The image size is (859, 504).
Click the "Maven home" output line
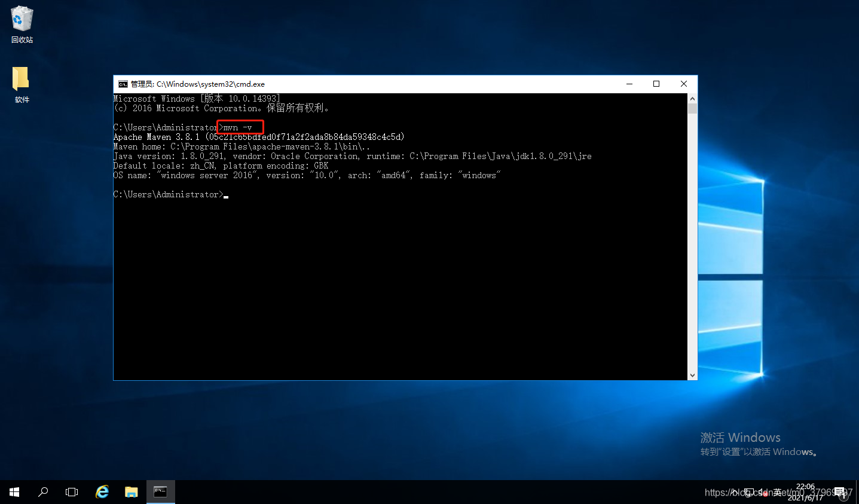242,146
